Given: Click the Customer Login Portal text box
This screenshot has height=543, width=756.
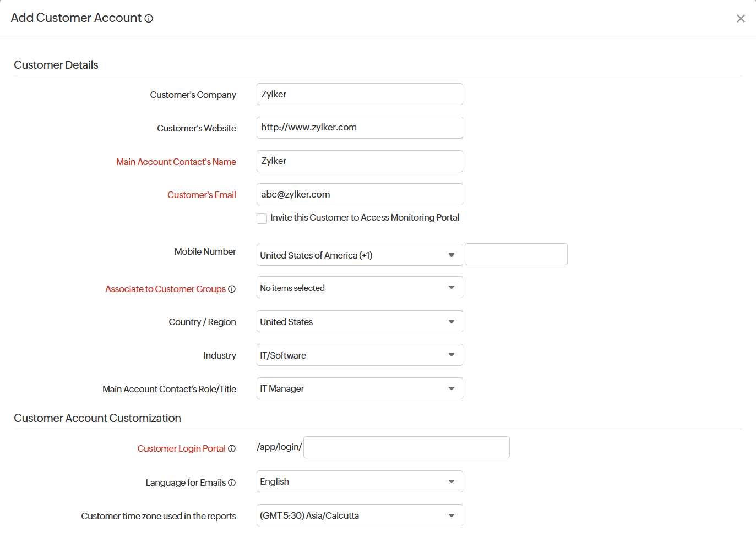Looking at the screenshot, I should click(x=406, y=447).
